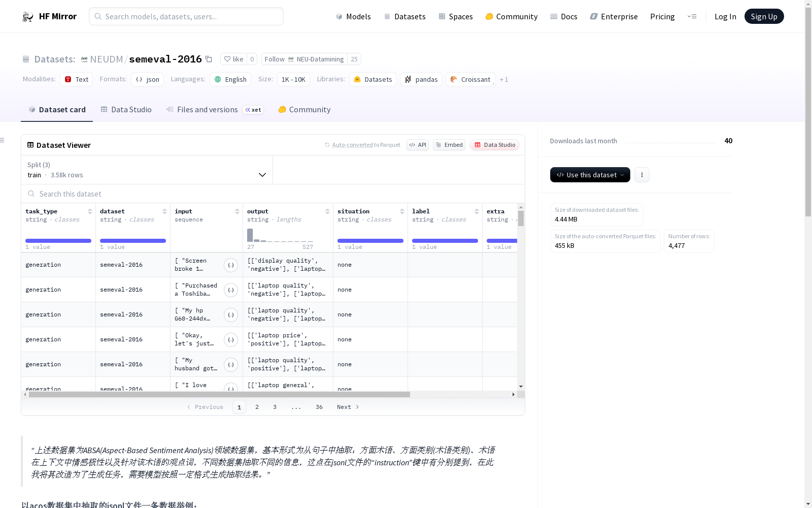
Task: Open the Embed button
Action: click(x=449, y=145)
